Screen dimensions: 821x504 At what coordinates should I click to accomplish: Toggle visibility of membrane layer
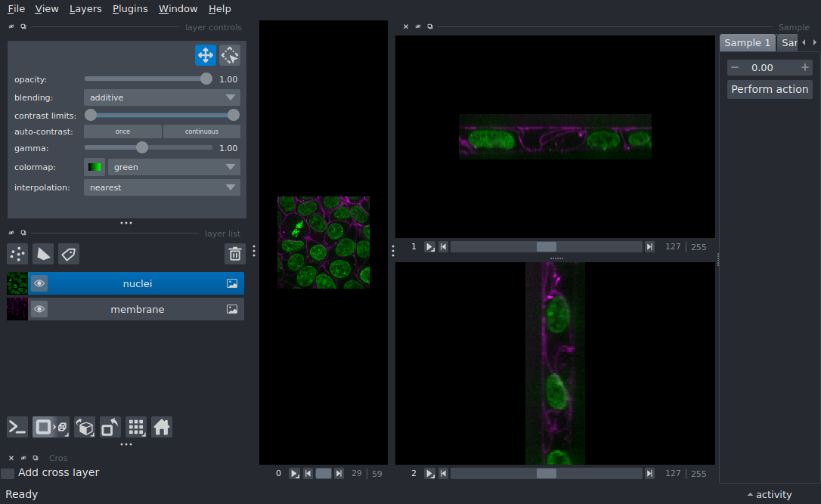(39, 309)
